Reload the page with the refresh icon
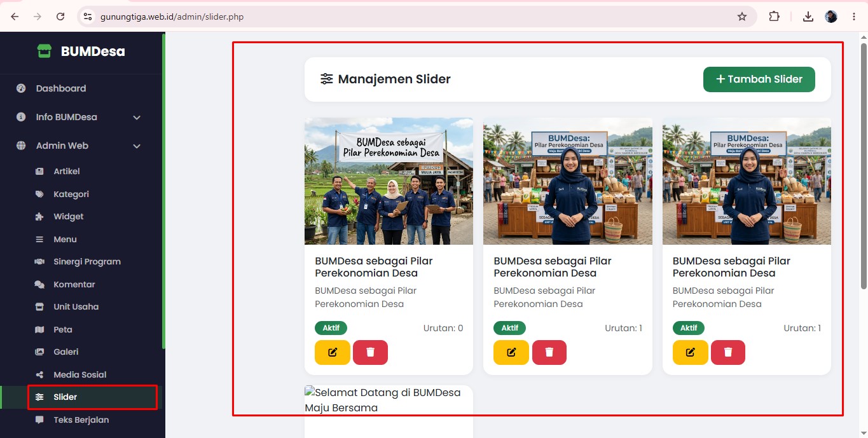 pyautogui.click(x=60, y=17)
